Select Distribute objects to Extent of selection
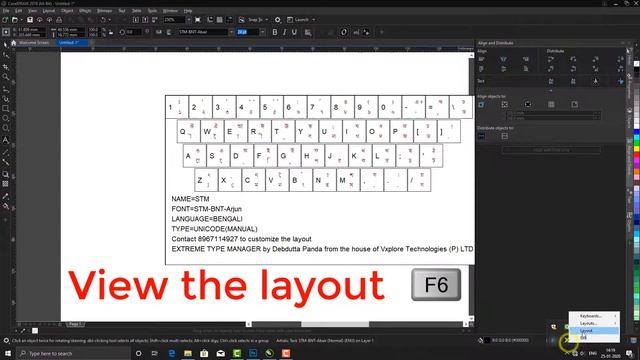The width and height of the screenshot is (640, 360). click(x=482, y=136)
